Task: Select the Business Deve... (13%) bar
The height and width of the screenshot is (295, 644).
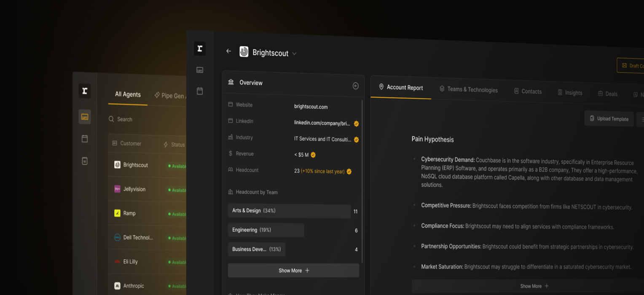Action: click(257, 249)
